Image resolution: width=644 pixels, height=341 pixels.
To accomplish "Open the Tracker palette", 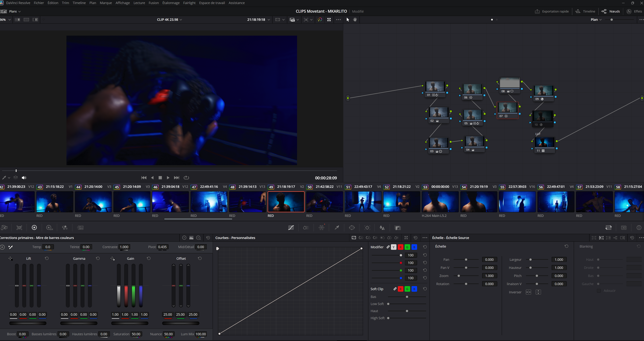I will click(x=367, y=228).
